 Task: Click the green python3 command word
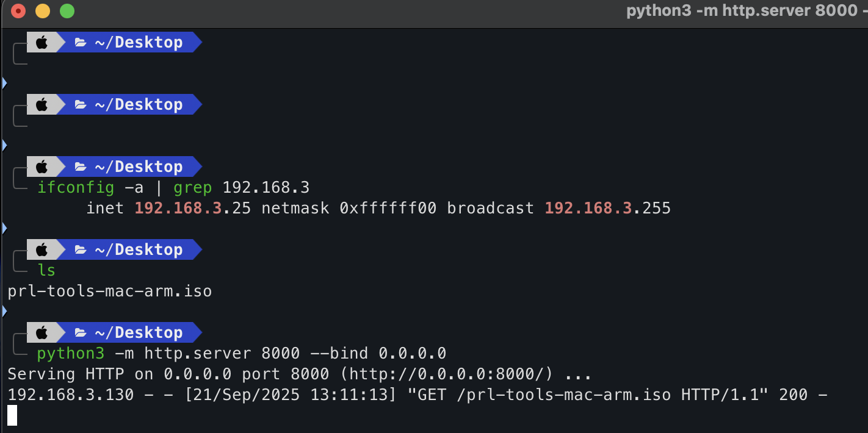coord(71,353)
